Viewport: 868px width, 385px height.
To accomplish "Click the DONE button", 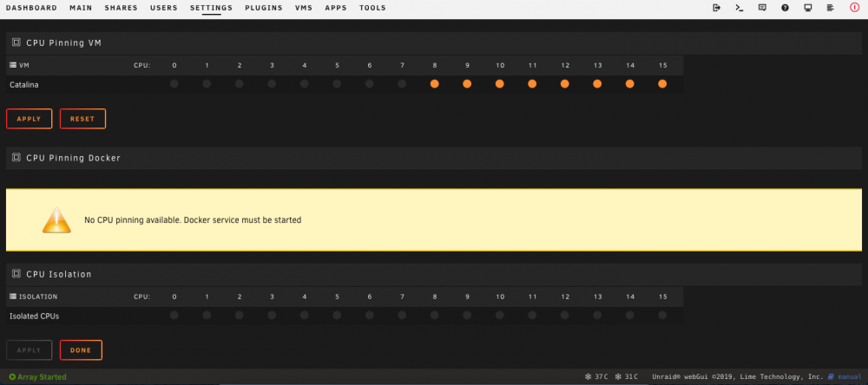I will pyautogui.click(x=81, y=350).
